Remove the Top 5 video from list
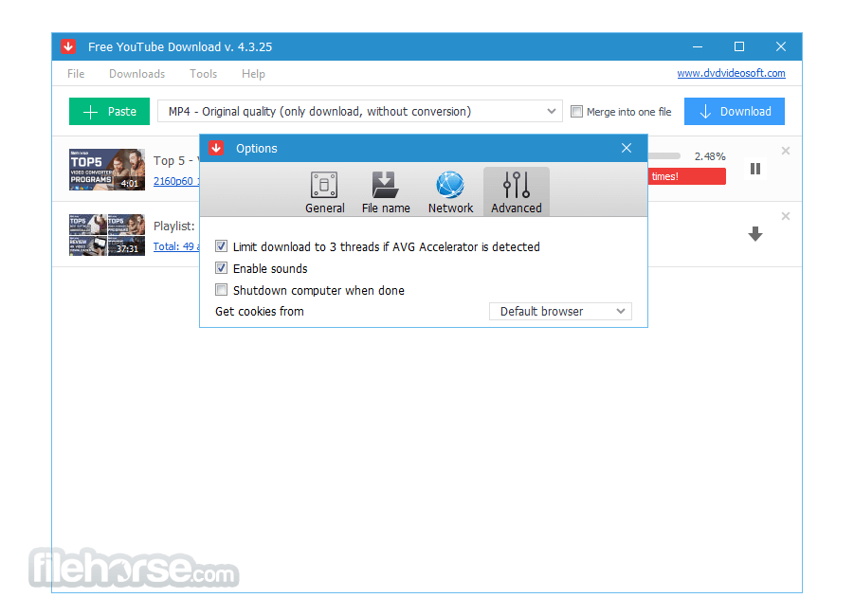 click(x=786, y=151)
